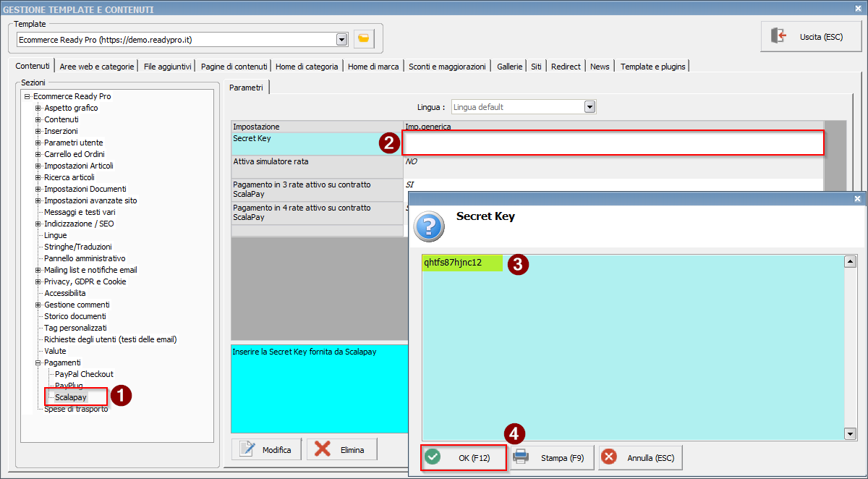Click the Stampa (F9) print button
Viewport: 868px width, 479px height.
(553, 457)
